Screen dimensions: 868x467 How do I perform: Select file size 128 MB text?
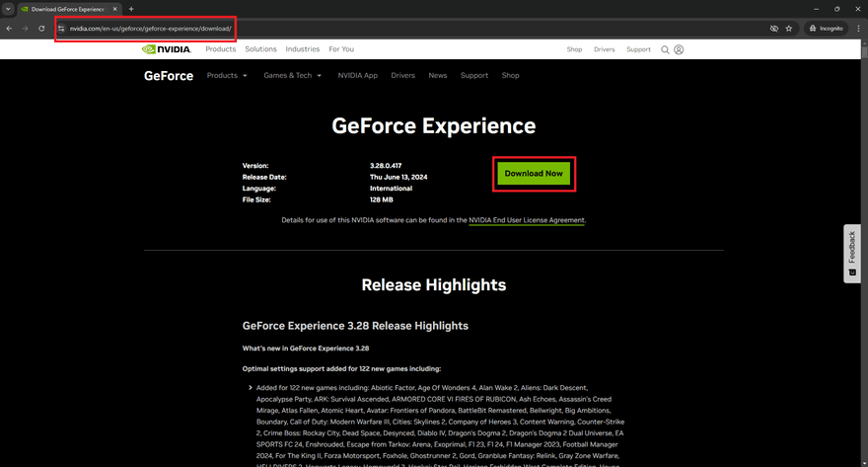pos(382,200)
